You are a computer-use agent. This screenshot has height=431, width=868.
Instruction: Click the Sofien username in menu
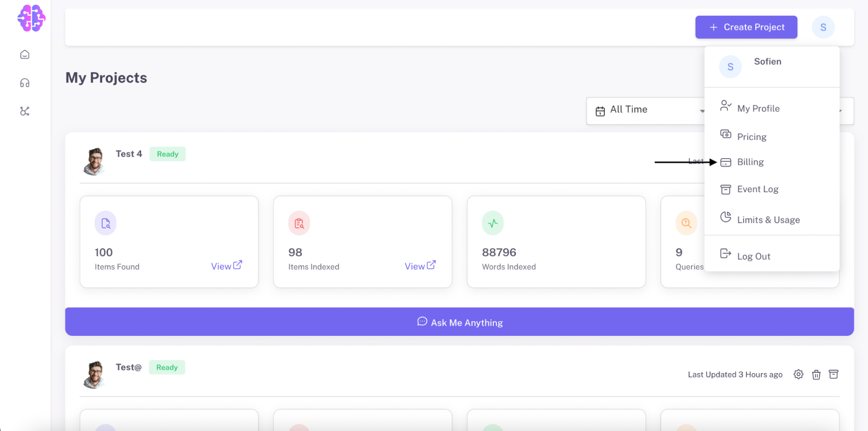[767, 61]
